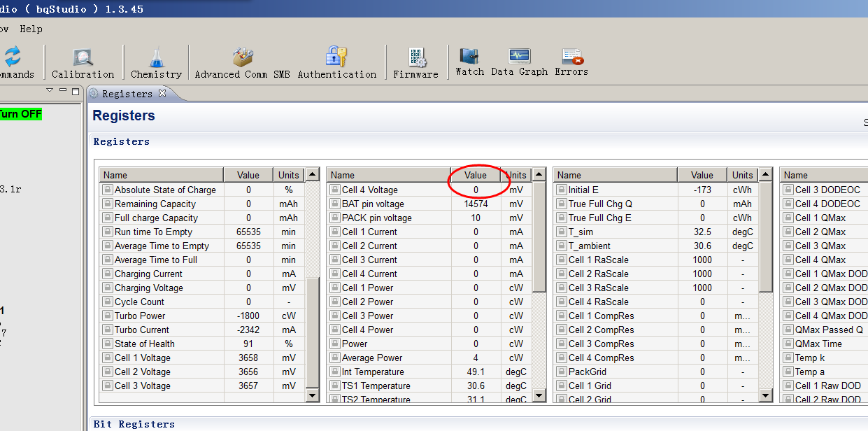Select the Charging Voltage row
Viewport: 868px width, 431px height.
202,288
